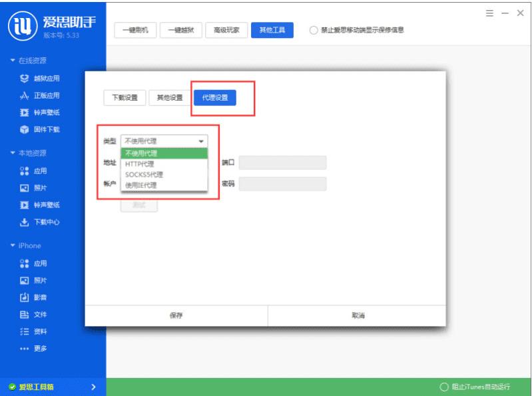Image resolution: width=532 pixels, height=396 pixels.
Task: Click the 测试 proxy test button
Action: [138, 205]
